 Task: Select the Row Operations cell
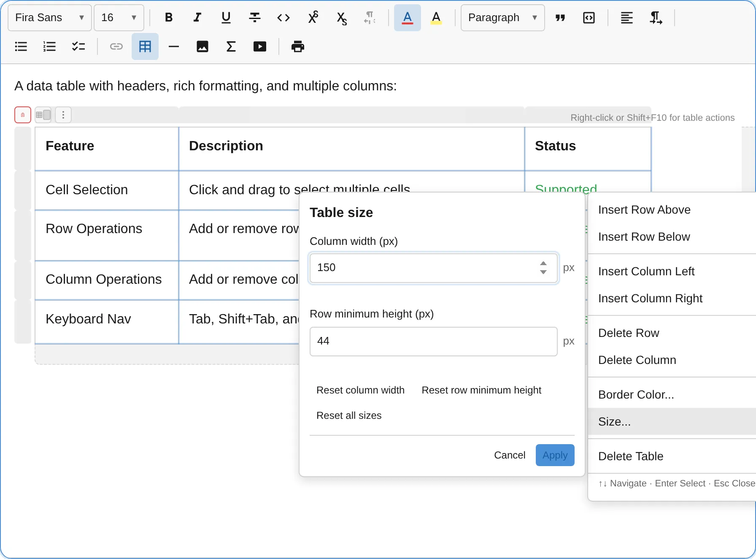coord(107,236)
